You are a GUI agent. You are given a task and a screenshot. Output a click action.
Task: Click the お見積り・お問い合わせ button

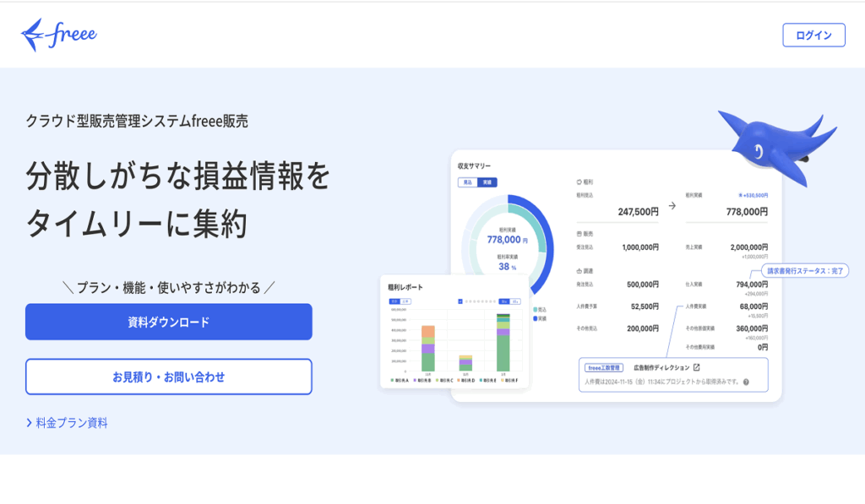[x=169, y=377]
